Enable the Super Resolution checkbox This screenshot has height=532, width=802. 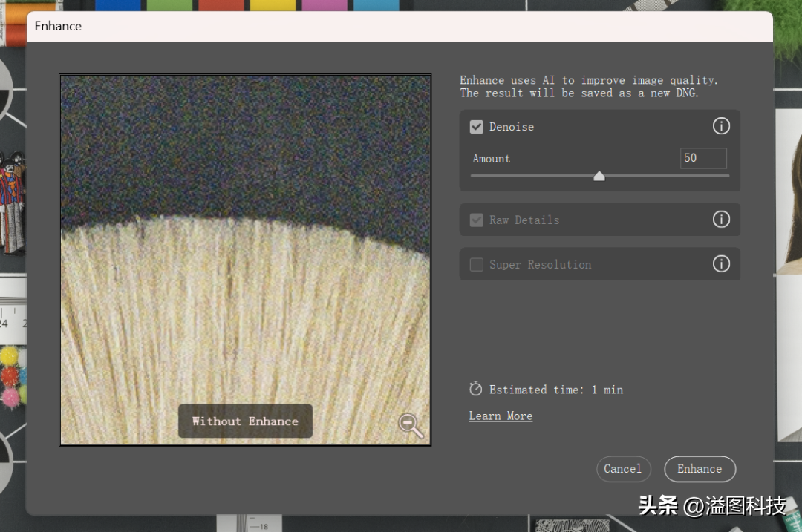pyautogui.click(x=476, y=264)
